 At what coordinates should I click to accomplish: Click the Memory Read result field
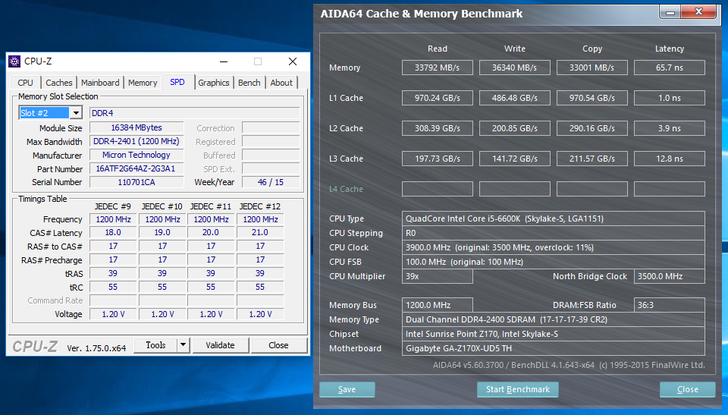[x=437, y=68]
